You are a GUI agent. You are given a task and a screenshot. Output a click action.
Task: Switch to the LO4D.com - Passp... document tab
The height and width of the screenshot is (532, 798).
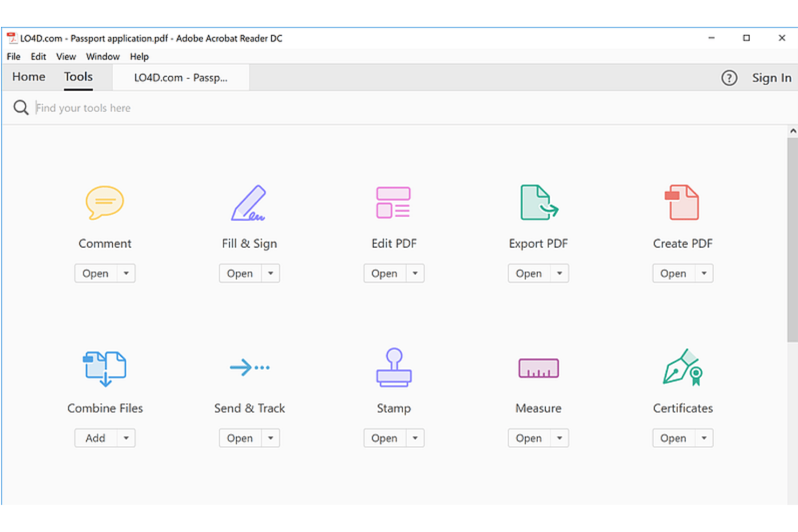(181, 78)
